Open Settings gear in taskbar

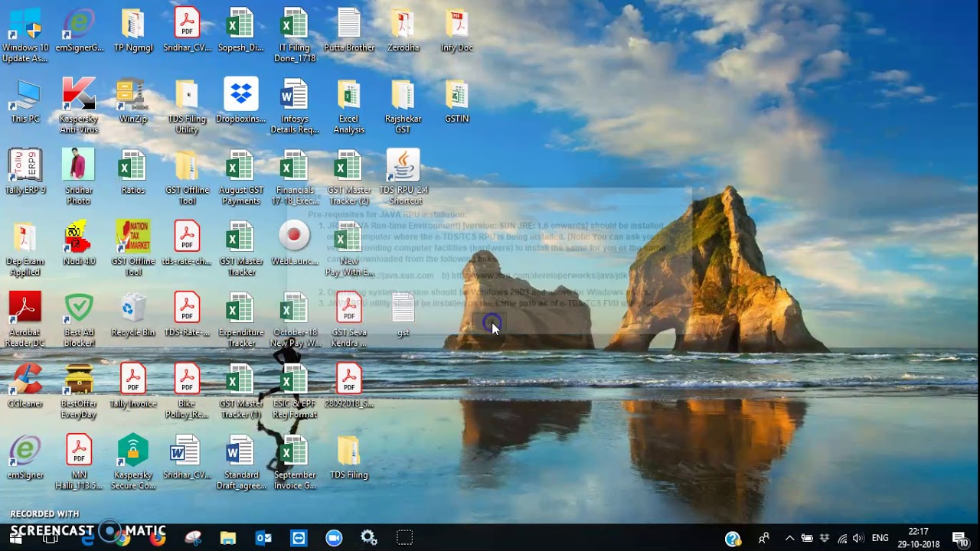tap(369, 538)
